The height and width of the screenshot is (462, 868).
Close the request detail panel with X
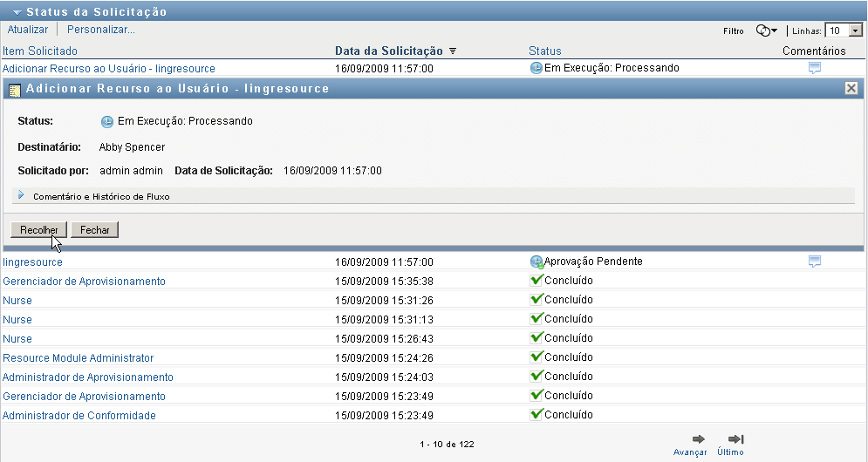point(851,88)
